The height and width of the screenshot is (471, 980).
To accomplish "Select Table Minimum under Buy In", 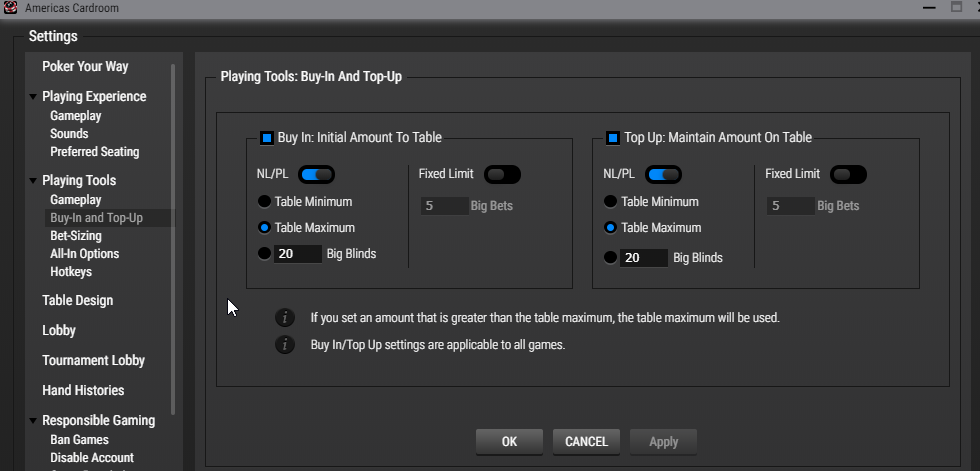I will coord(264,202).
